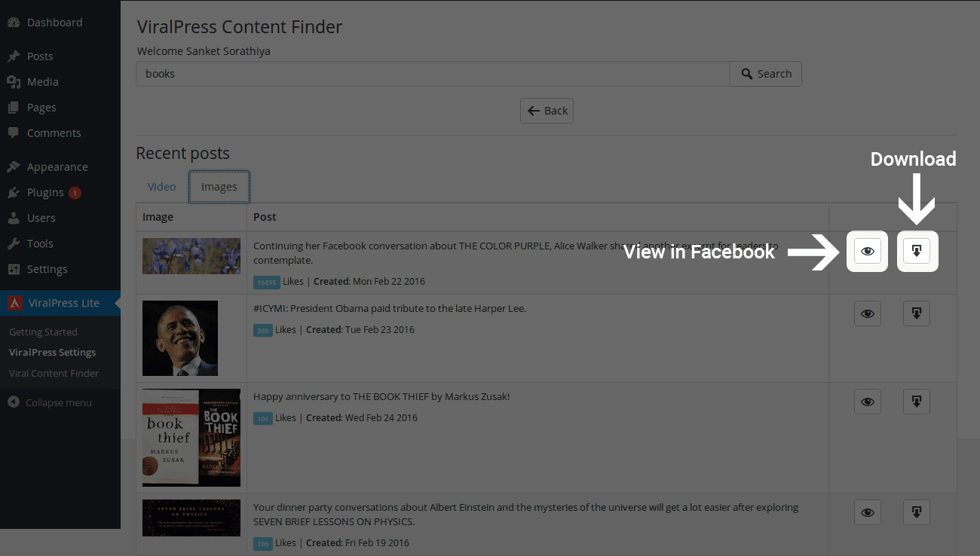Open Viral Content Finder submenu link
Screen dimensions: 980x556
click(x=54, y=373)
